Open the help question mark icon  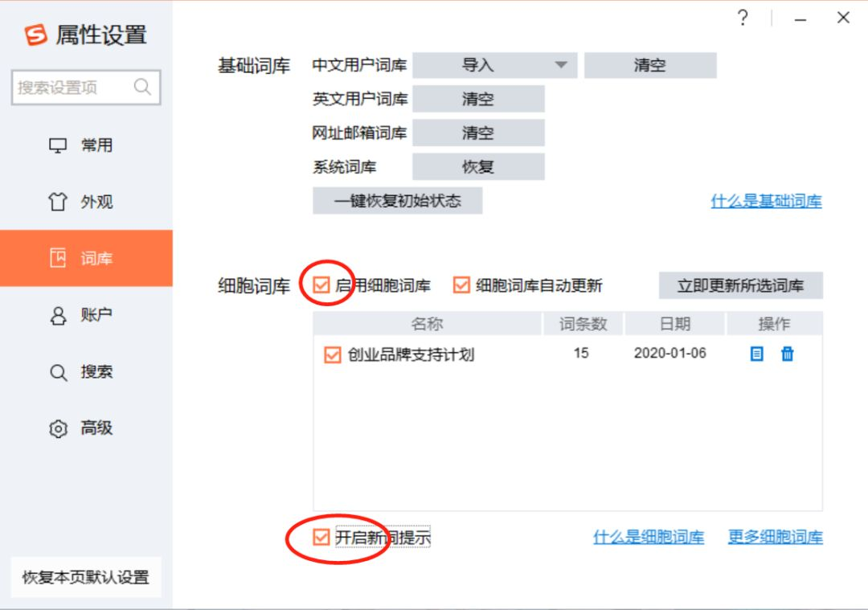743,18
